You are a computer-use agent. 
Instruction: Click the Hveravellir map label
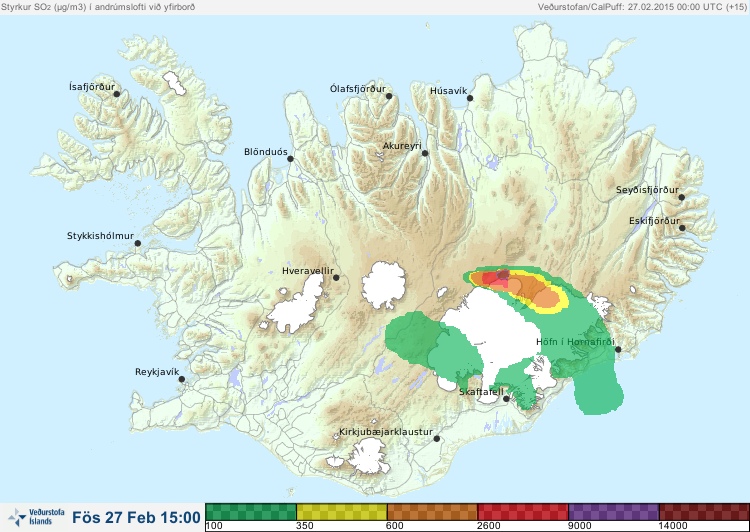click(x=308, y=271)
